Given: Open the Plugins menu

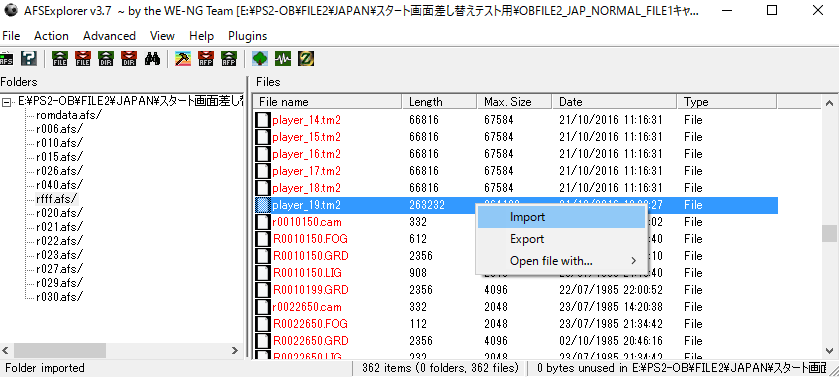Looking at the screenshot, I should pos(248,36).
